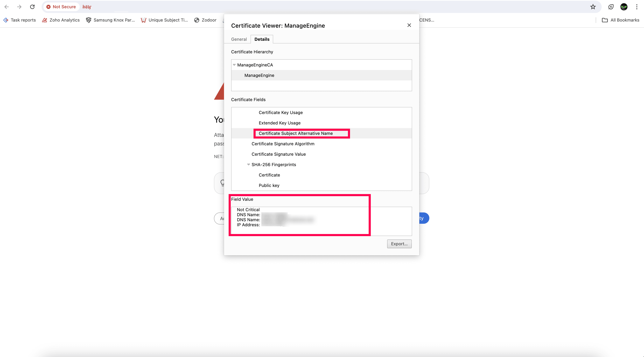Click the back navigation arrow
The width and height of the screenshot is (644, 357).
click(x=7, y=7)
